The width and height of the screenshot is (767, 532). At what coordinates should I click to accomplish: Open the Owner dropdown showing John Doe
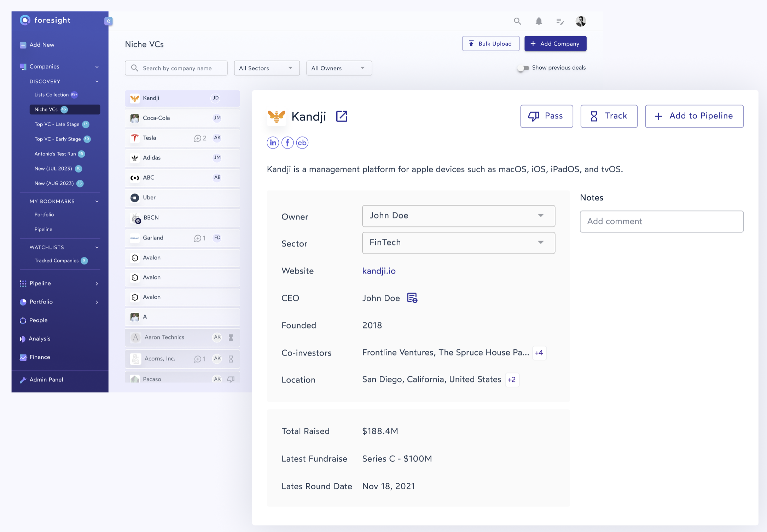coord(458,216)
